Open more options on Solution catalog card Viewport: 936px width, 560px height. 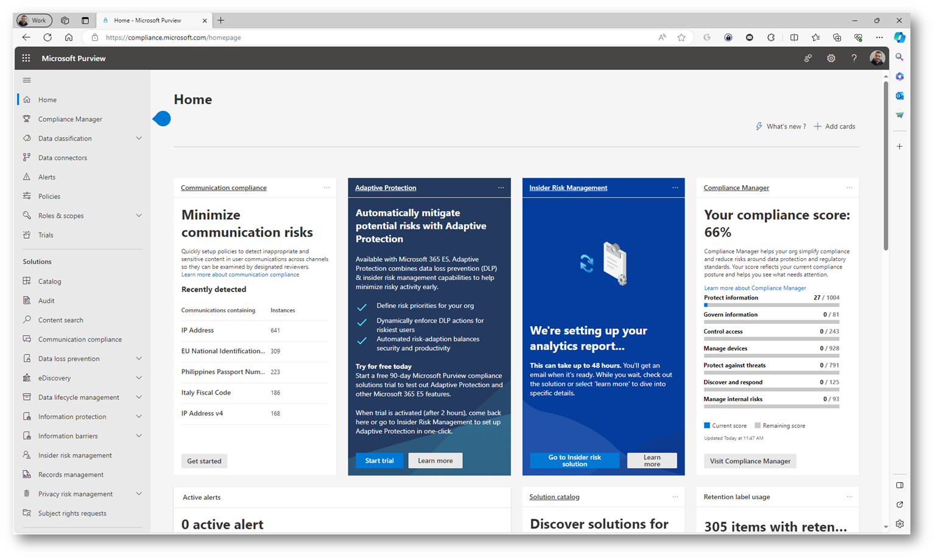click(675, 497)
